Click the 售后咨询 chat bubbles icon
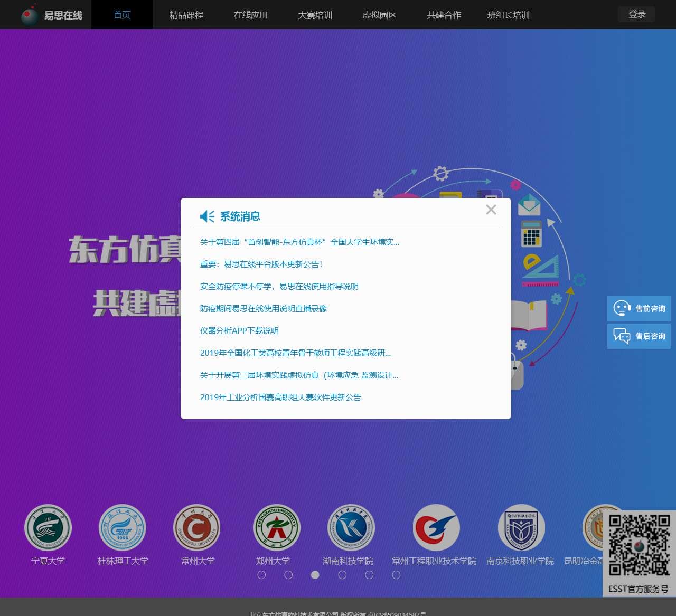 (622, 336)
